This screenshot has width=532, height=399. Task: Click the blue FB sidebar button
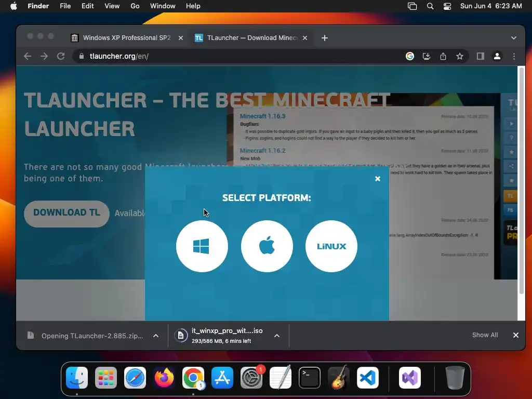click(x=510, y=210)
